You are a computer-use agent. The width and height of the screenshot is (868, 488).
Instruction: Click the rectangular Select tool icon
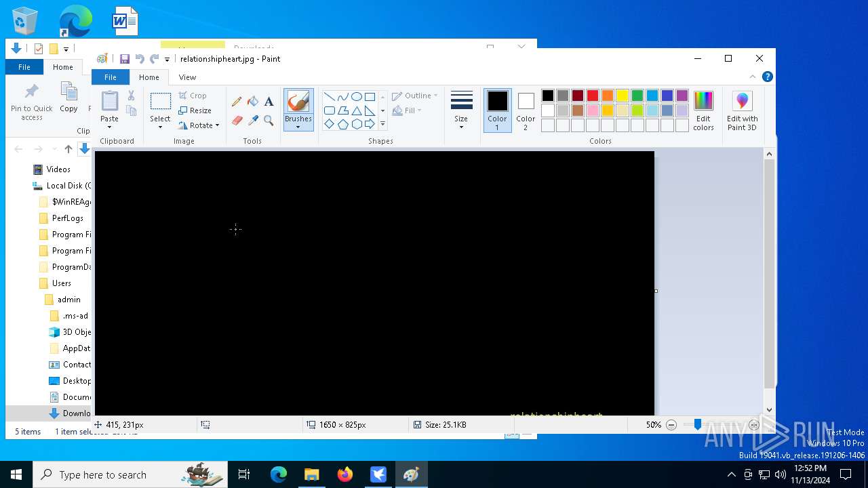[160, 102]
